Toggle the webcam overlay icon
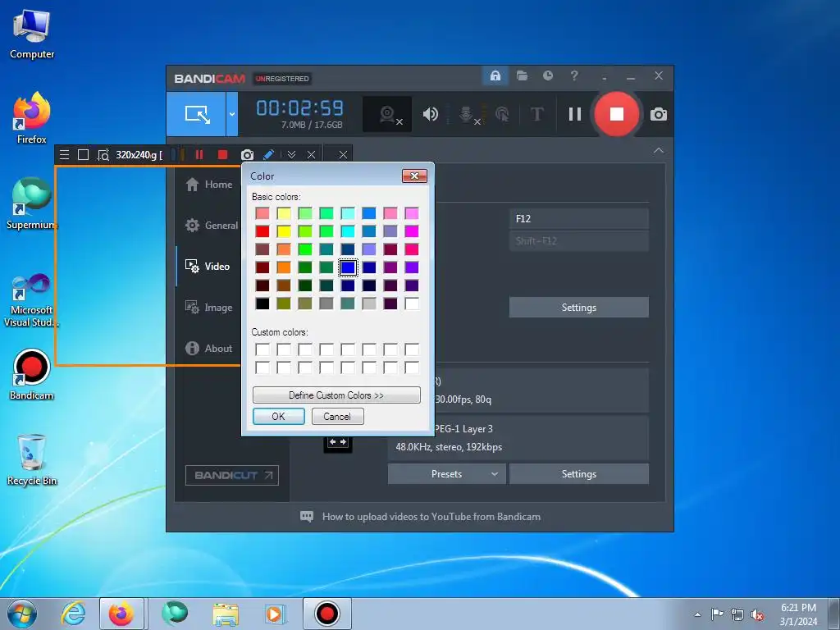 387,114
